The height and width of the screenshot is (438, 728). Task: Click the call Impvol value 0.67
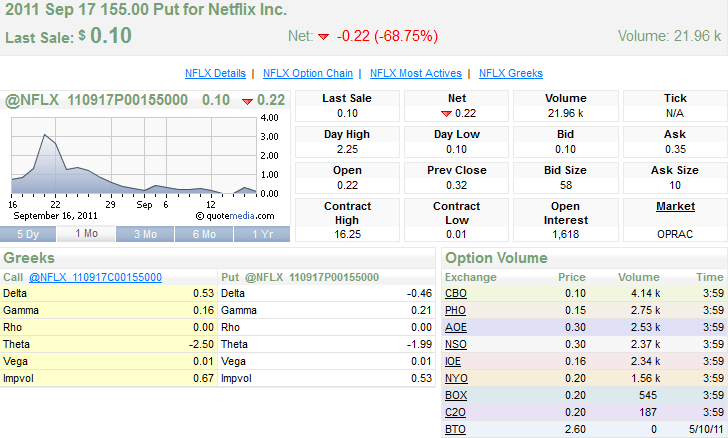point(203,379)
